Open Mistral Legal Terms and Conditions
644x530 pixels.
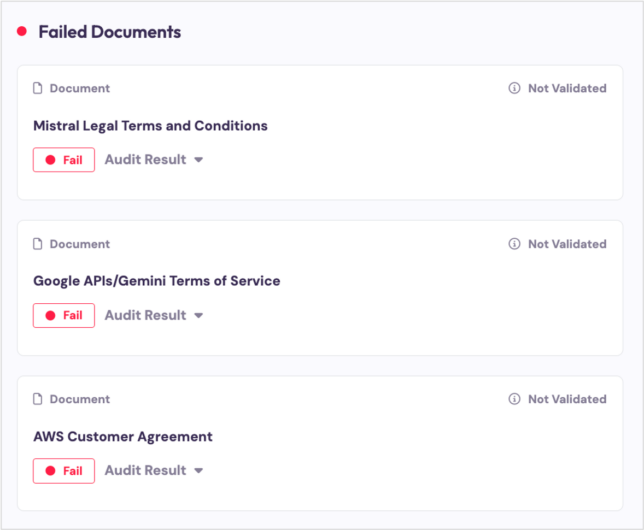pos(150,126)
